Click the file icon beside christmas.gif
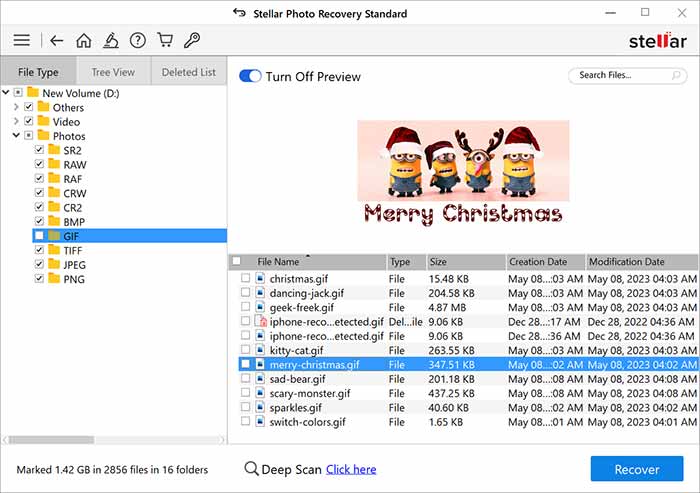The width and height of the screenshot is (700, 493). click(x=260, y=278)
